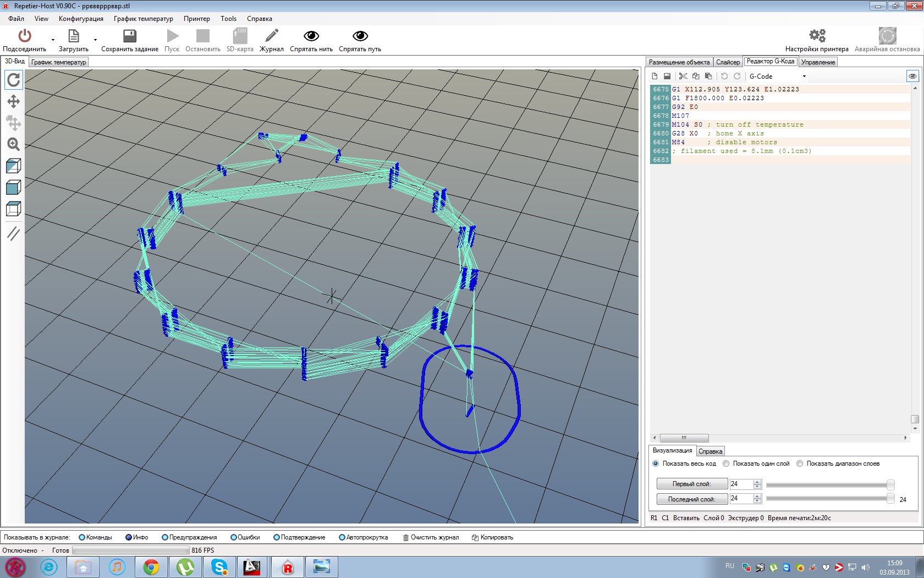Select the rotate view tool
Screen dimensions: 924x578
click(x=13, y=80)
